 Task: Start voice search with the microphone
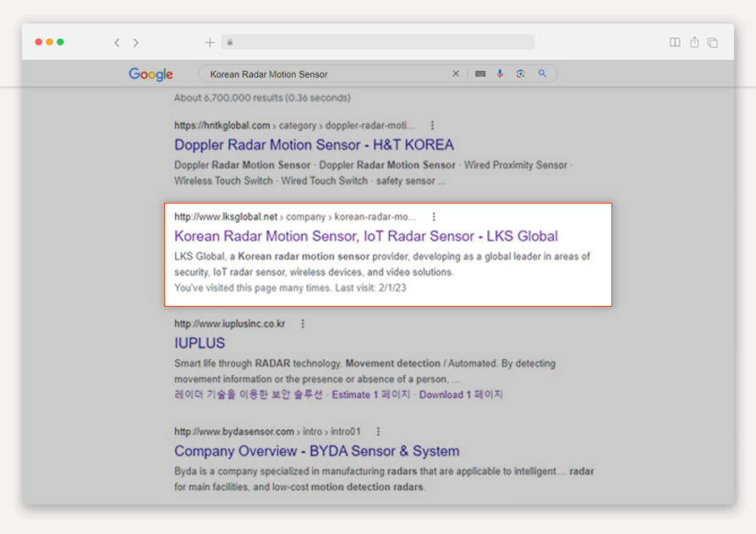pos(500,74)
